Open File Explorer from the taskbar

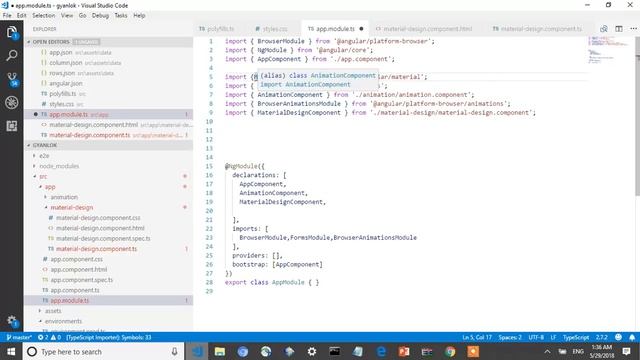pos(220,351)
